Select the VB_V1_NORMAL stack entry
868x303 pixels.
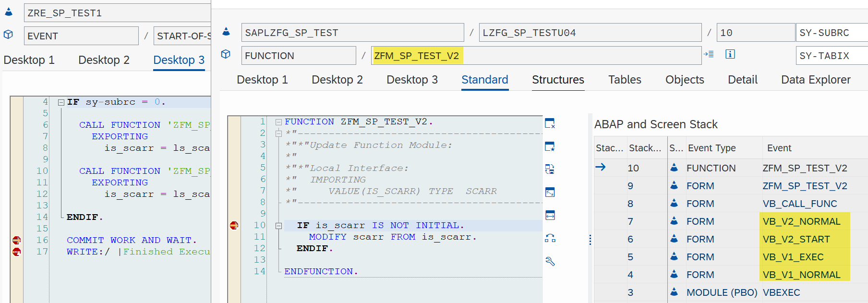[x=801, y=275]
